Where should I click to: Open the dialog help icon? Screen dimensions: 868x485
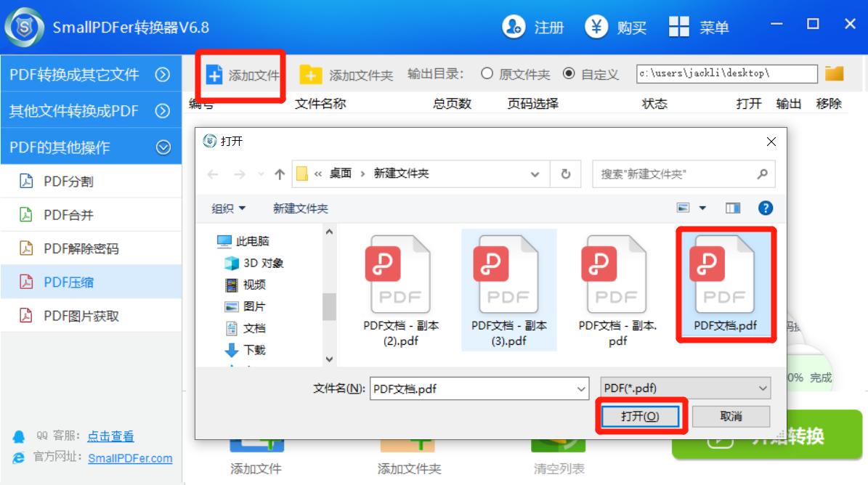[x=765, y=208]
